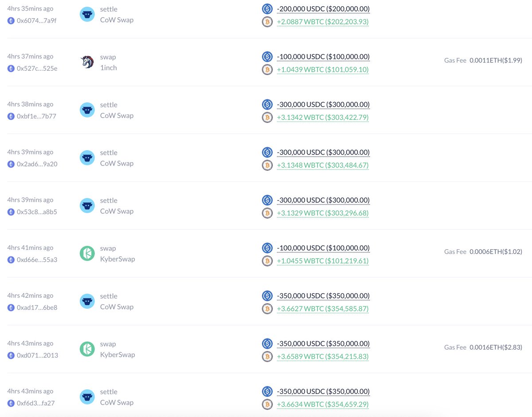Click the 4hrs 42mins ago timestamp
Image resolution: width=532 pixels, height=417 pixels.
30,296
